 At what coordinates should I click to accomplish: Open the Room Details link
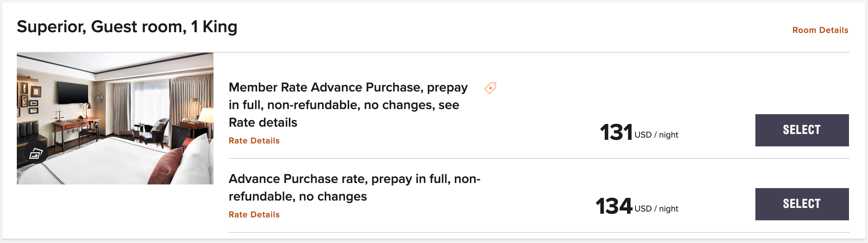(x=820, y=30)
